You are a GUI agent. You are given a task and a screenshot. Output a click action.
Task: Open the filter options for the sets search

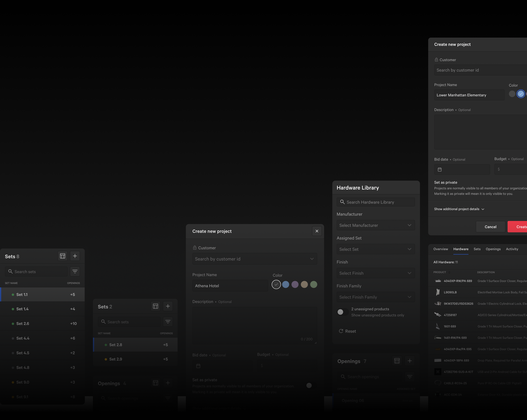point(75,272)
